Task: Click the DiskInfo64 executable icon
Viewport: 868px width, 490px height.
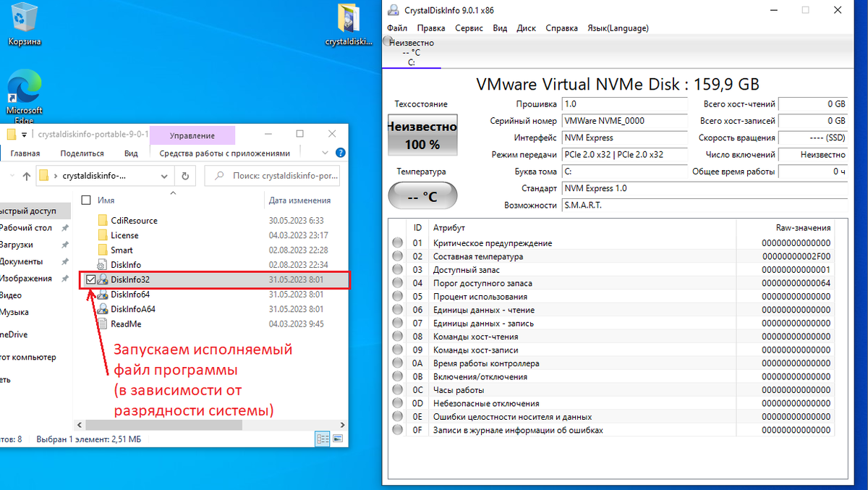Action: click(102, 295)
